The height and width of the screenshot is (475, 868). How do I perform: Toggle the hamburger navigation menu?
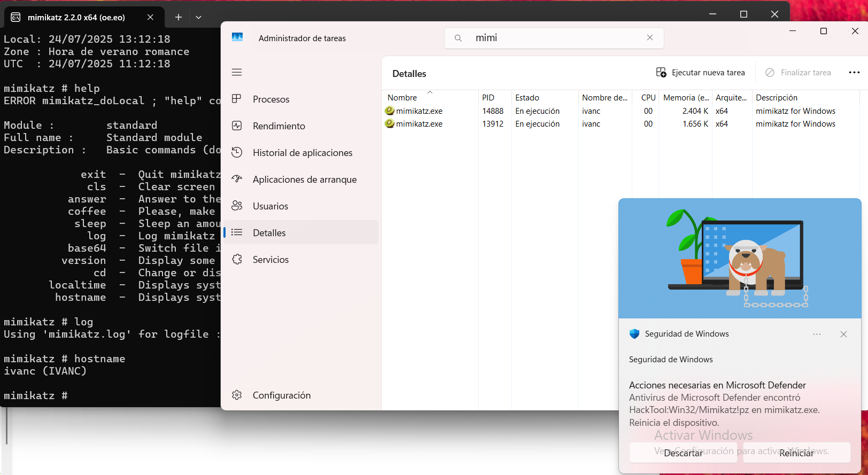[237, 72]
